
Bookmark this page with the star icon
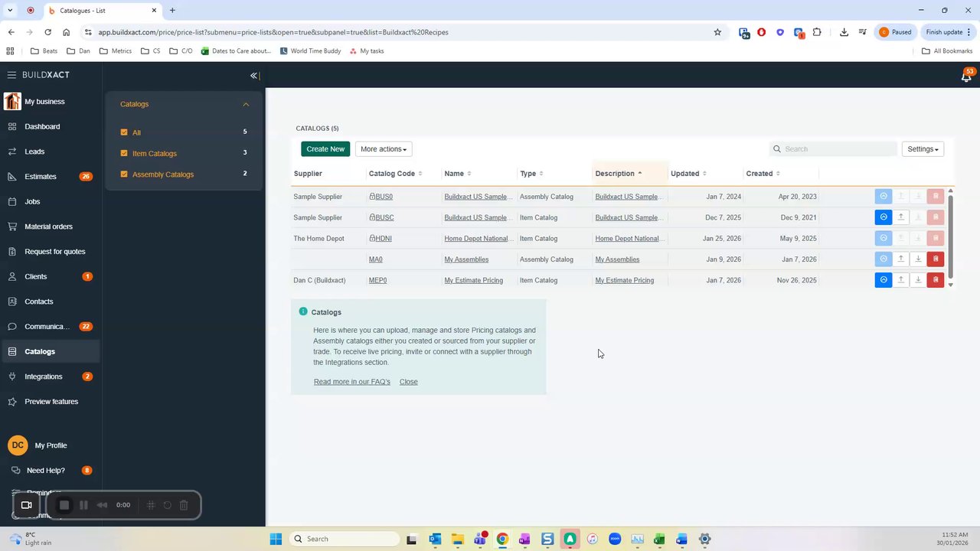pyautogui.click(x=717, y=32)
